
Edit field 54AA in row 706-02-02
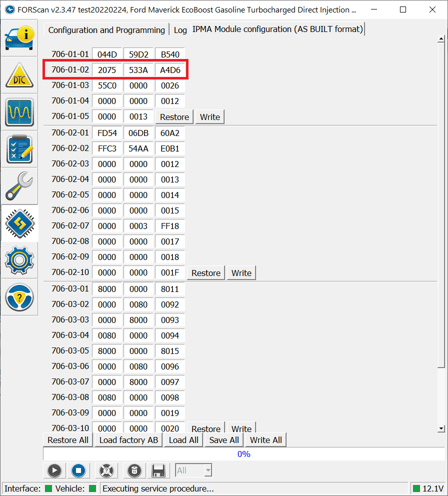138,148
